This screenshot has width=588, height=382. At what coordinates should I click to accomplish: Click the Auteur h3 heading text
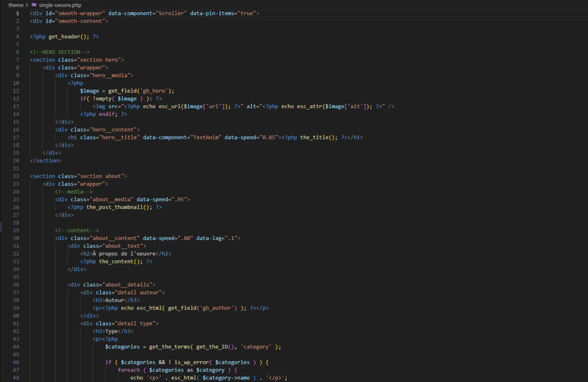(115, 300)
